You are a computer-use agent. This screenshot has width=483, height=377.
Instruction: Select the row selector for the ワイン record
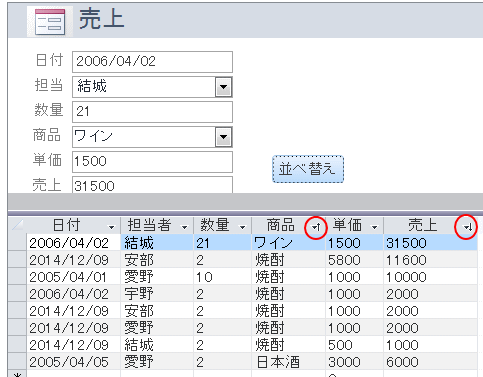click(x=17, y=242)
